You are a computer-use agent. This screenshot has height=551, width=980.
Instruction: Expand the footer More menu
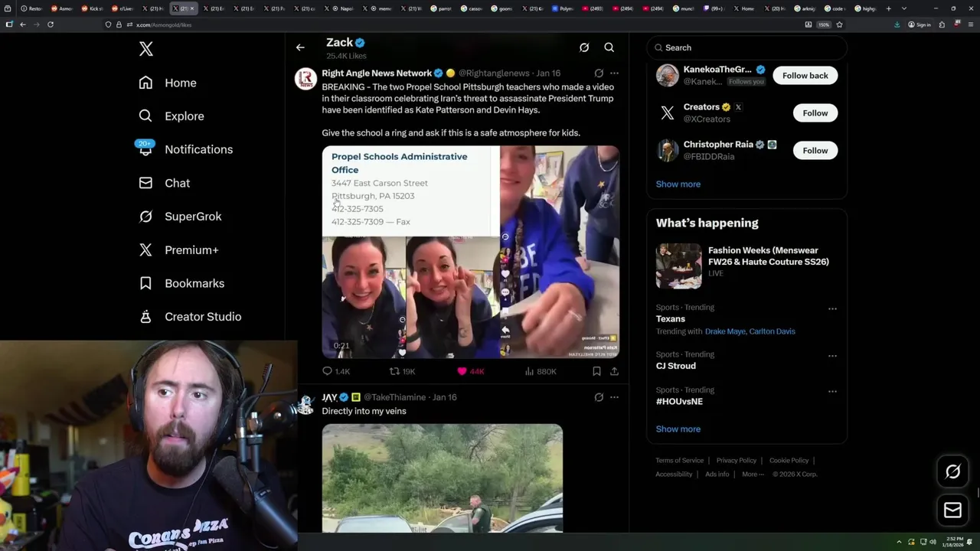point(752,474)
